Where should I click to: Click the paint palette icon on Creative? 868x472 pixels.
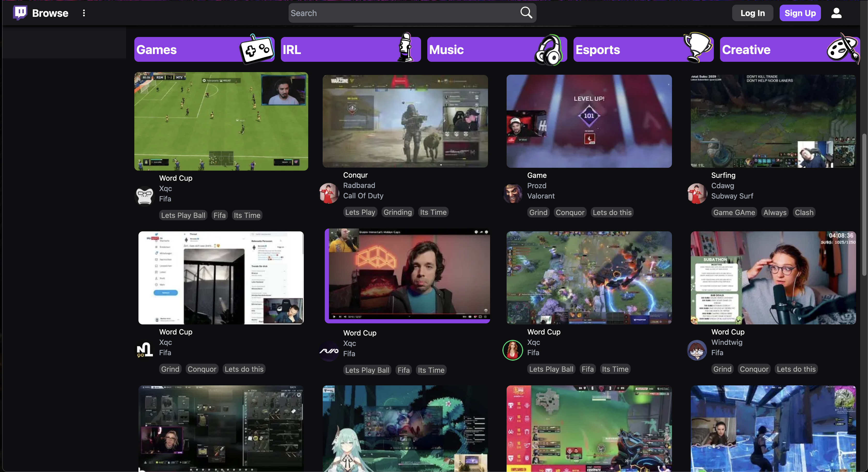pyautogui.click(x=843, y=49)
